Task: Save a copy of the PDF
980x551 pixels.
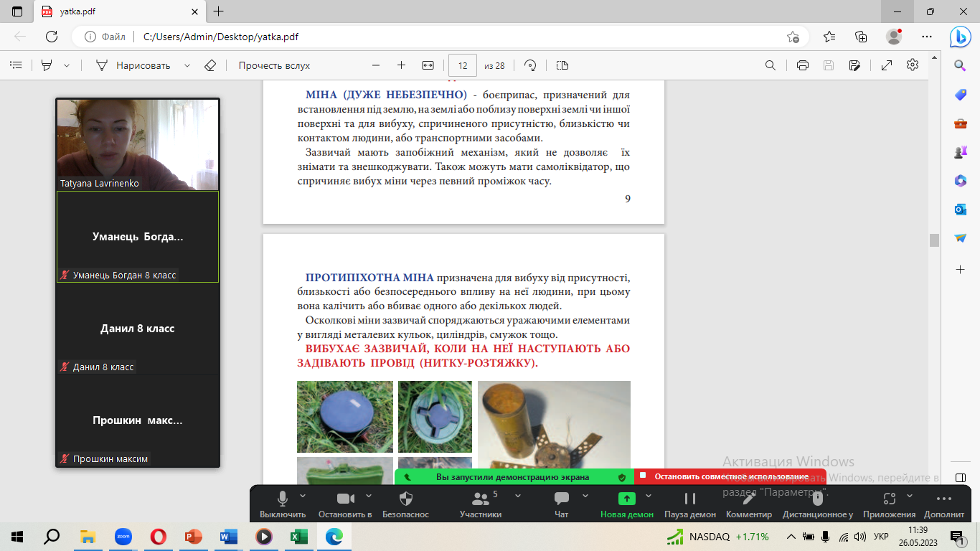Action: (854, 65)
